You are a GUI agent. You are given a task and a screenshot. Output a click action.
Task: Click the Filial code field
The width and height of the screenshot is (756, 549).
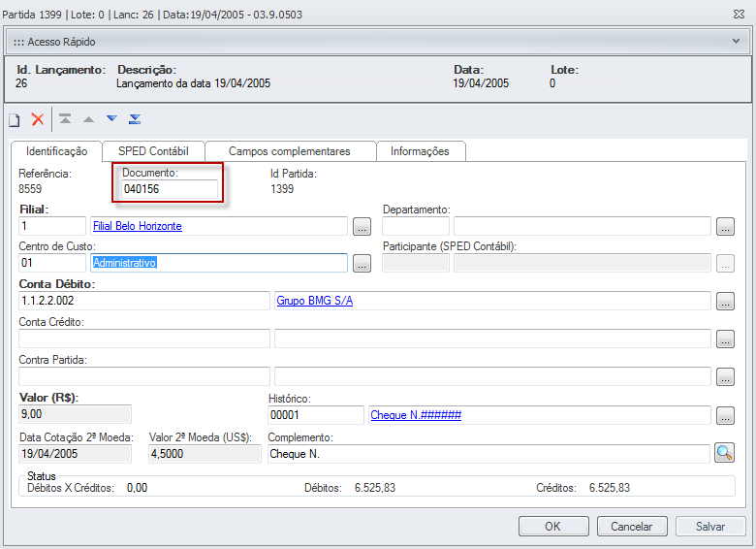click(52, 226)
